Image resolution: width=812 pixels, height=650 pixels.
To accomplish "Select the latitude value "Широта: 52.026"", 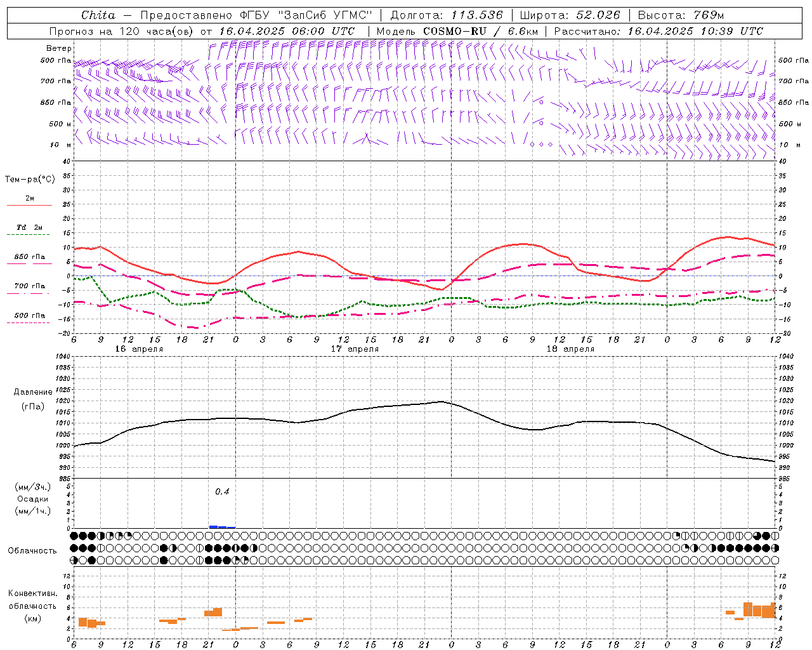I will click(570, 15).
